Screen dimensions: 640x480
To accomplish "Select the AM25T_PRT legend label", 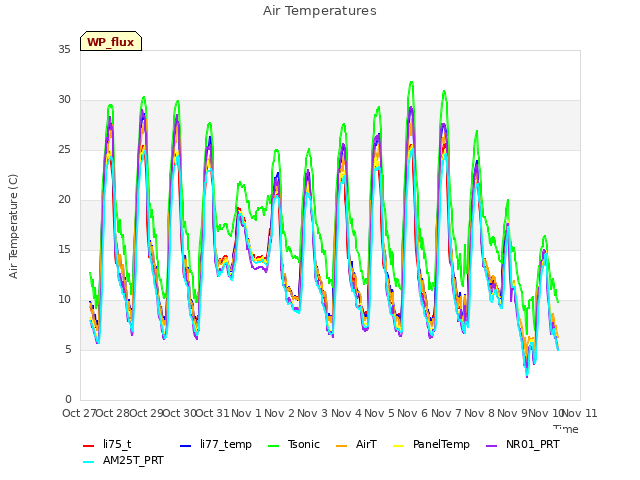I will 133,460.
